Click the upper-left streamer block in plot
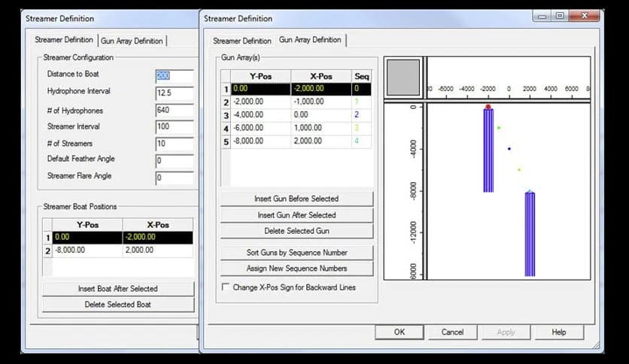Screen dimensions: 629x364 tap(488, 150)
